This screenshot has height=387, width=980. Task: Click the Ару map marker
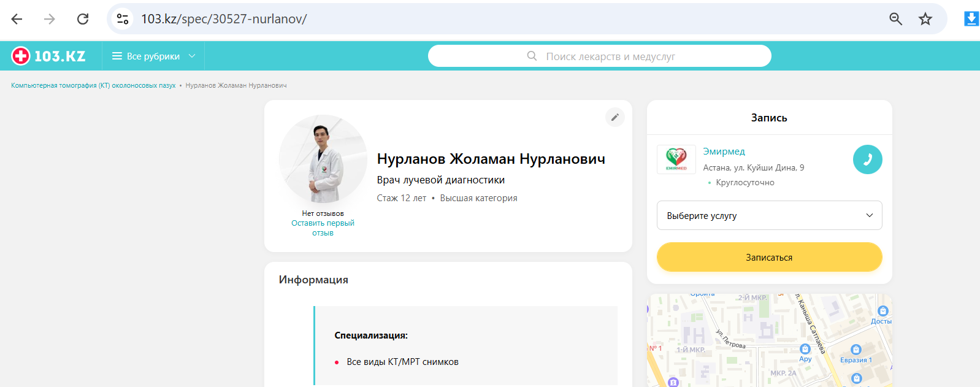tap(805, 349)
